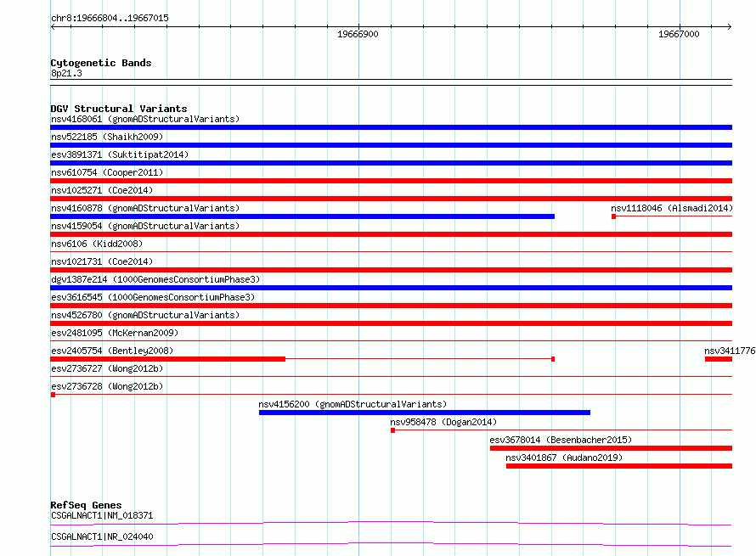Screen dimensions: 756x556
Task: Click the red bar of esv3678014
Action: pos(611,448)
